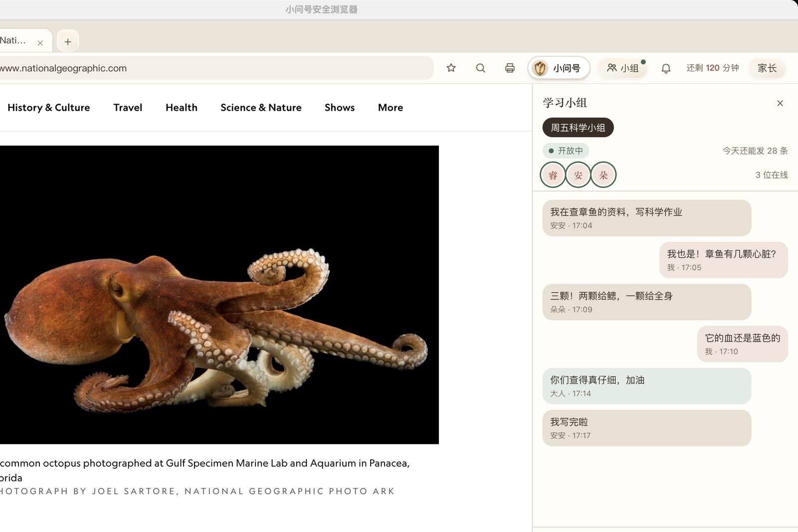The height and width of the screenshot is (532, 798).
Task: Click the Joel Sartore photo credit line
Action: point(198,491)
